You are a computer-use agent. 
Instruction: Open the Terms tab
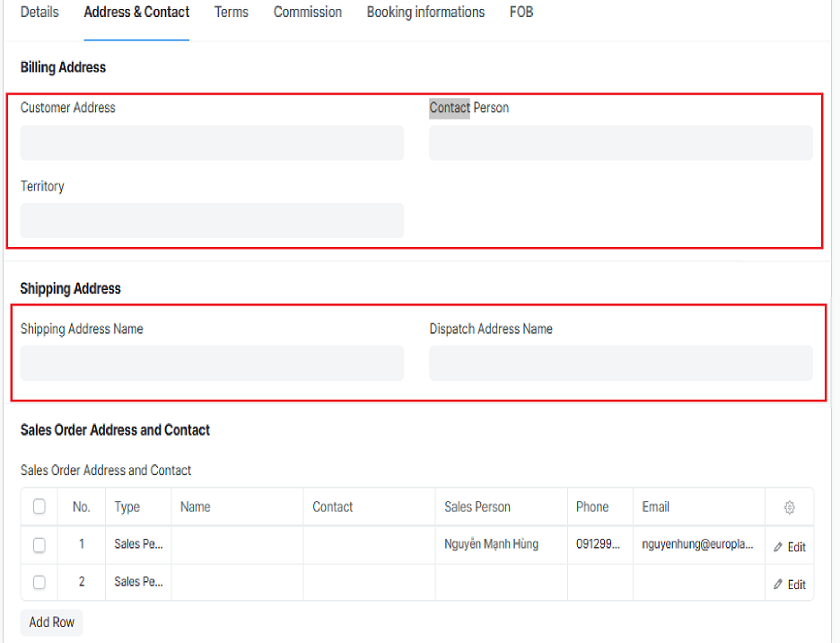(232, 13)
